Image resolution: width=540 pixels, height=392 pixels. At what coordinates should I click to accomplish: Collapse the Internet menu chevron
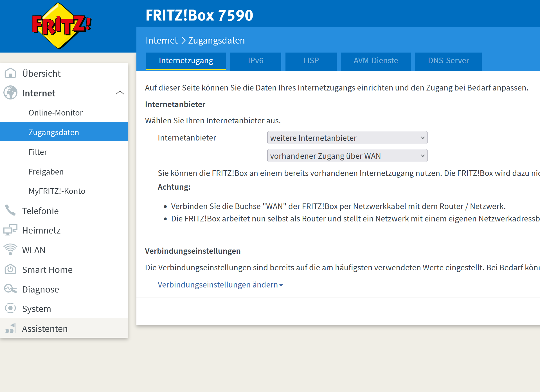(120, 93)
